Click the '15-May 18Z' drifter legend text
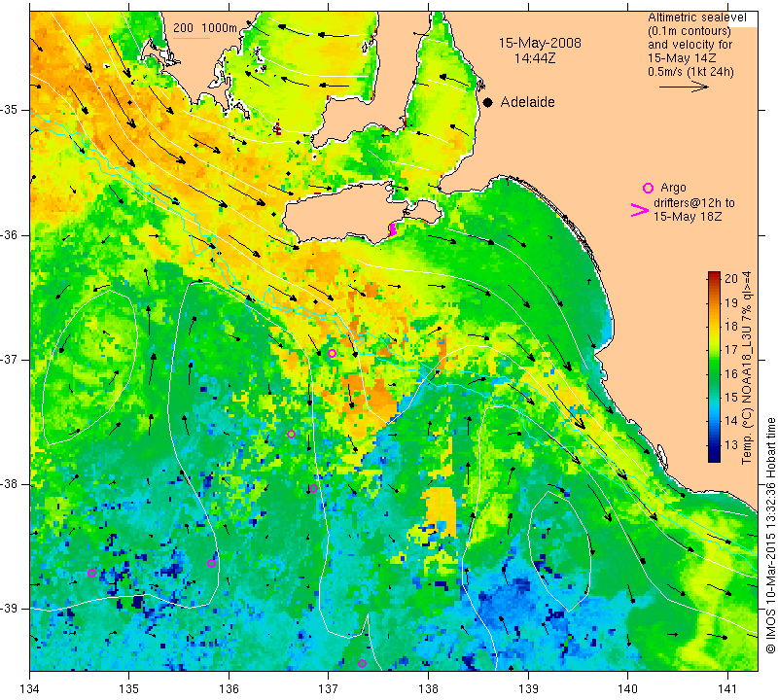 (x=688, y=216)
